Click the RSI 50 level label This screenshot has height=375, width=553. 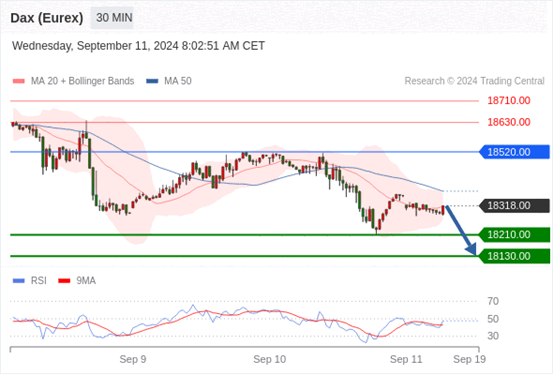click(493, 319)
